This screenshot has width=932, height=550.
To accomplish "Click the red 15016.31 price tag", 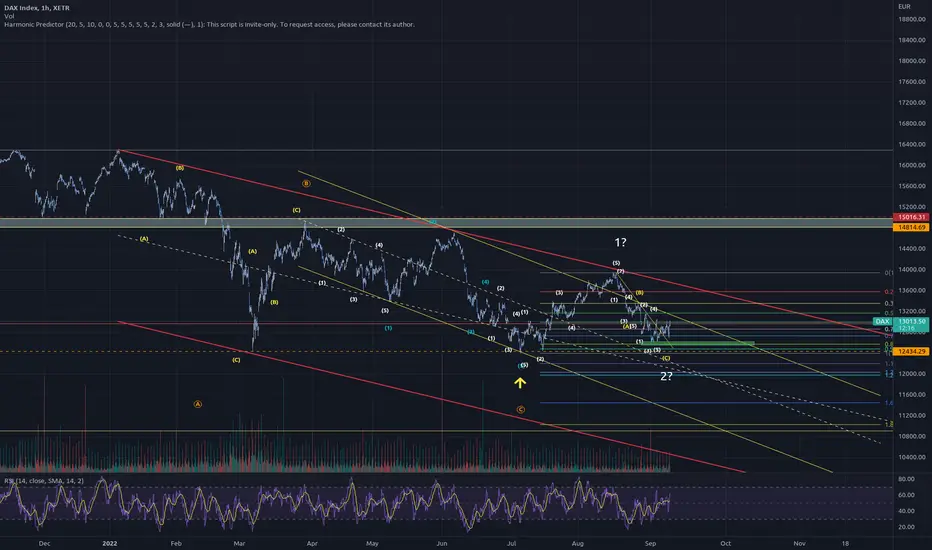I will click(x=912, y=218).
